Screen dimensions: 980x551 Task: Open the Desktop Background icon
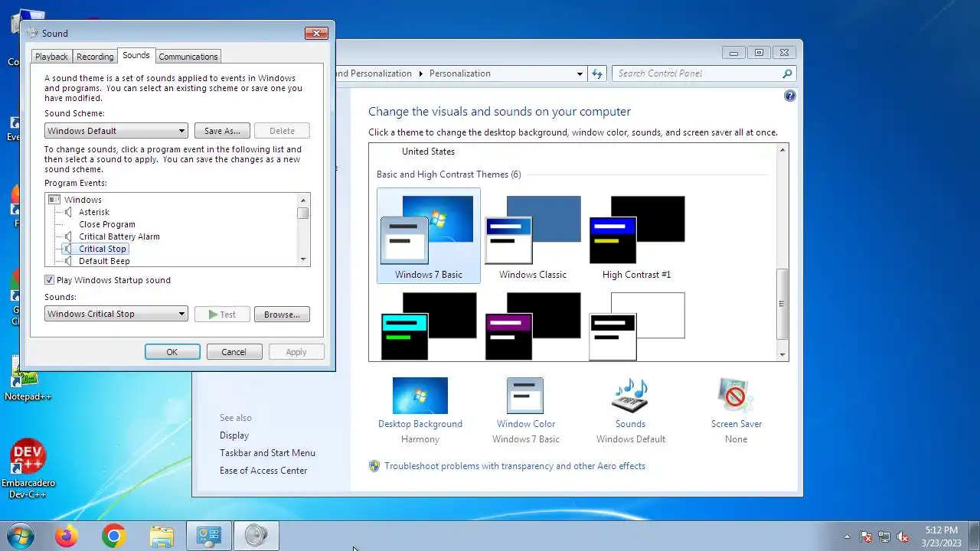click(x=420, y=396)
